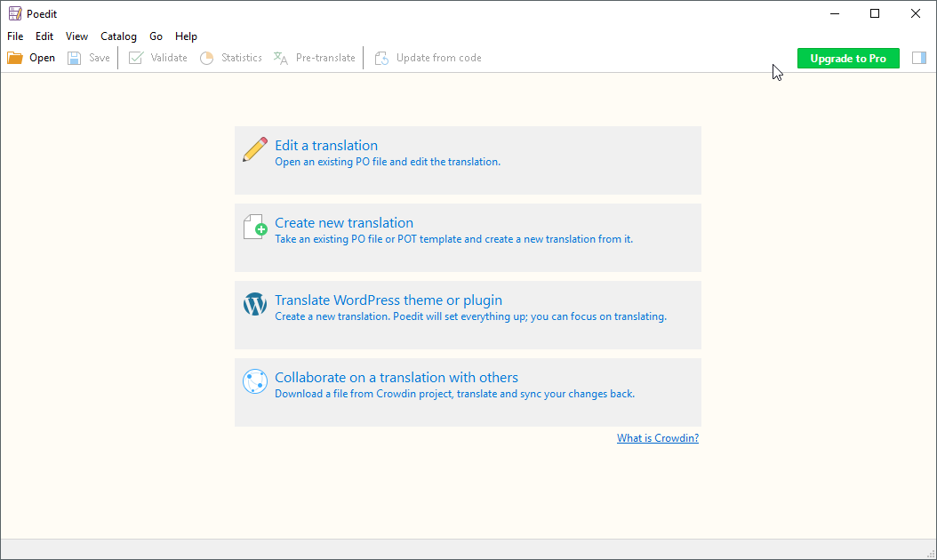Click the Save floppy disk icon
This screenshot has height=560, width=937.
pos(74,58)
